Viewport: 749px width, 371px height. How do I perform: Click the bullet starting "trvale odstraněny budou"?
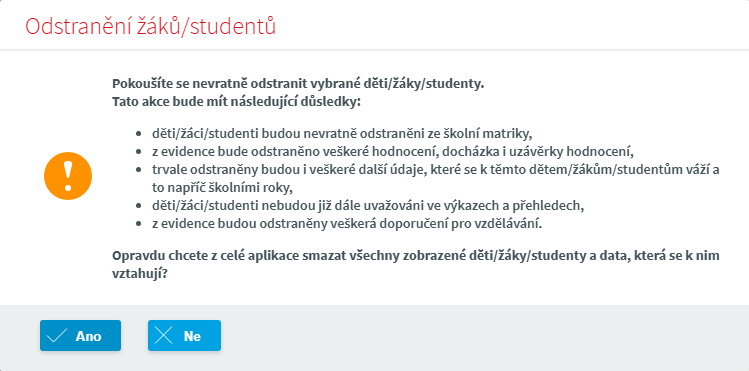coord(436,170)
